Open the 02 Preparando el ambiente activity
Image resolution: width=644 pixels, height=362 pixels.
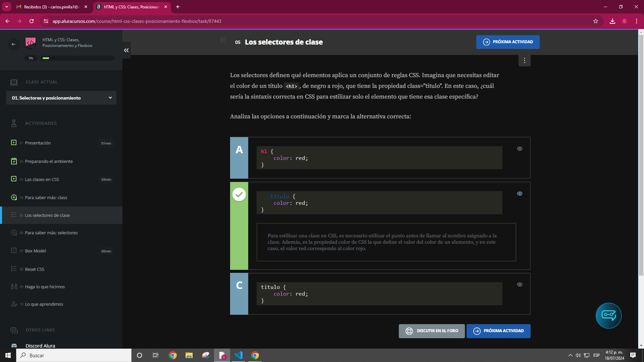61,161
